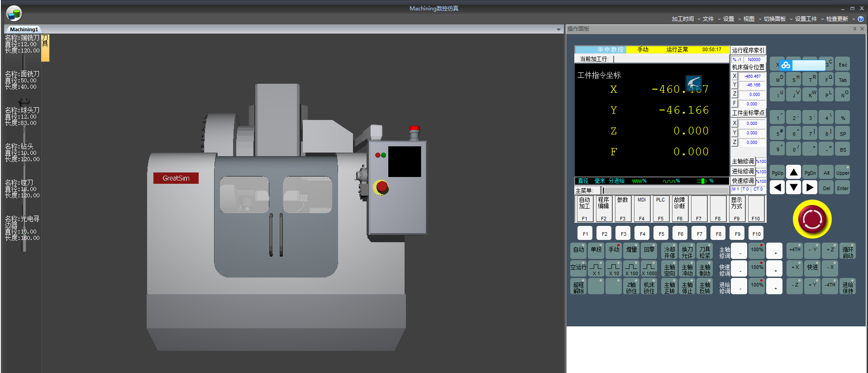Toggle 空运行 dry run mode

pyautogui.click(x=578, y=268)
